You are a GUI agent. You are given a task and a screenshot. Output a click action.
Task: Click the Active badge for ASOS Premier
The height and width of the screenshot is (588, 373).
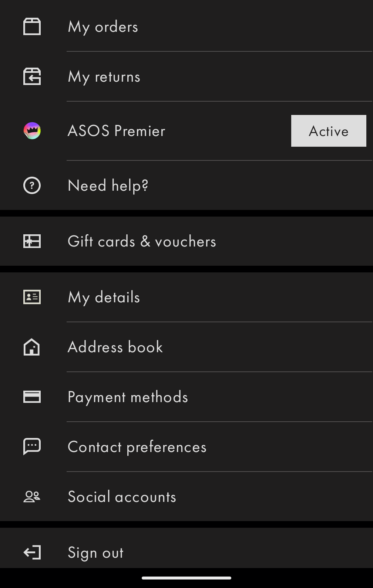coord(329,131)
